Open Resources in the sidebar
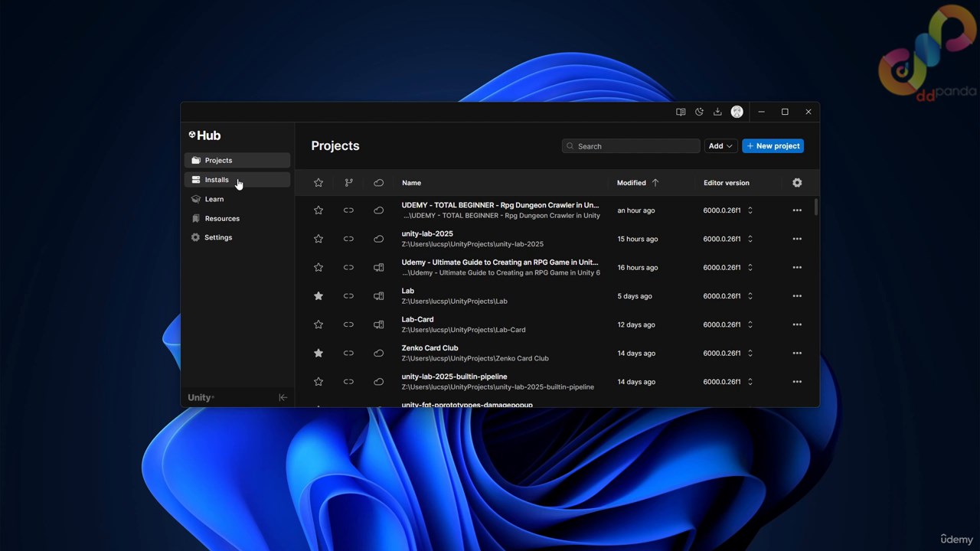 pyautogui.click(x=237, y=218)
